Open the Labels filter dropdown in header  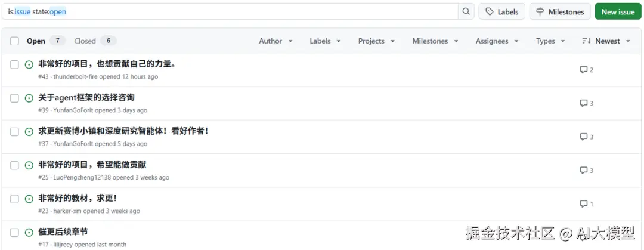(x=326, y=41)
